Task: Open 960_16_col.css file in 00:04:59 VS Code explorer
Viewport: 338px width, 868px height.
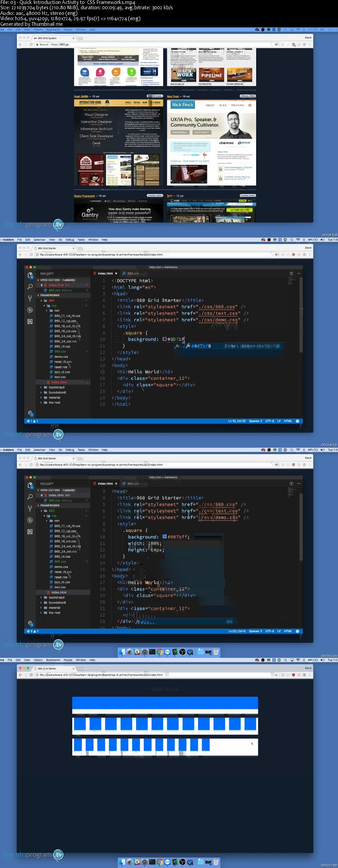Action: click(x=65, y=331)
